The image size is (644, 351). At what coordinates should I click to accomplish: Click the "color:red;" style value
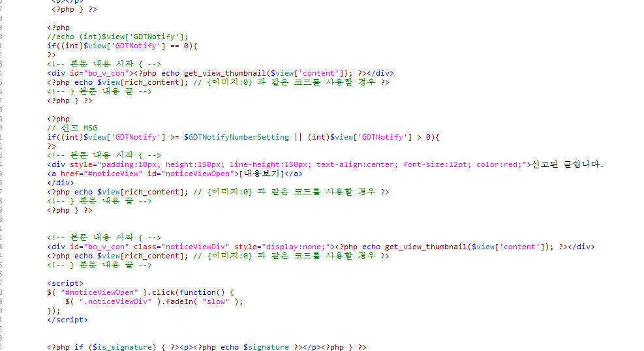click(x=498, y=164)
